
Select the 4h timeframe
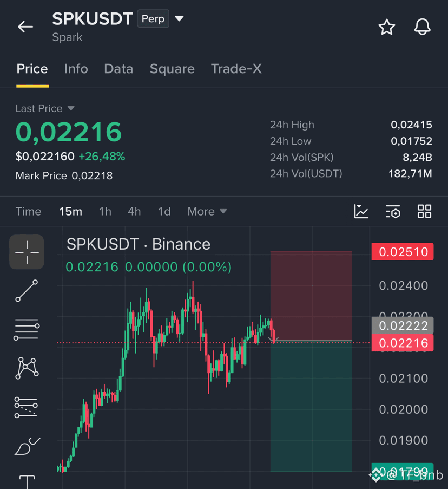(x=134, y=211)
